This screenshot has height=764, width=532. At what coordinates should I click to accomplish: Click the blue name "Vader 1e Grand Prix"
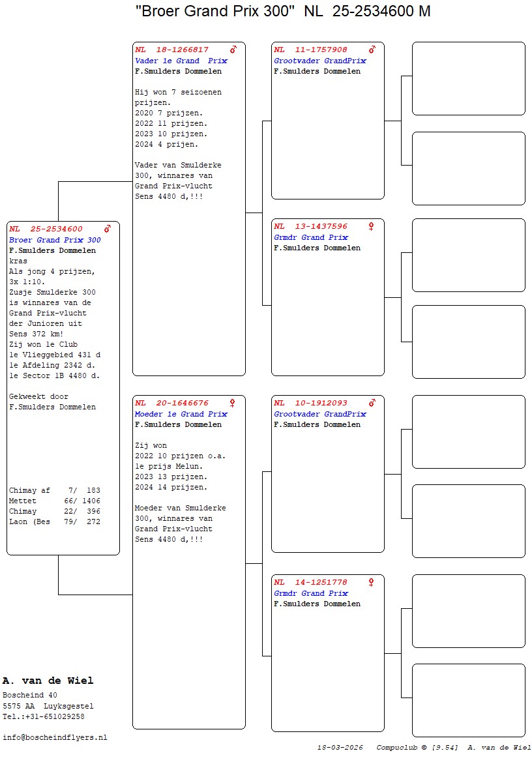point(181,61)
